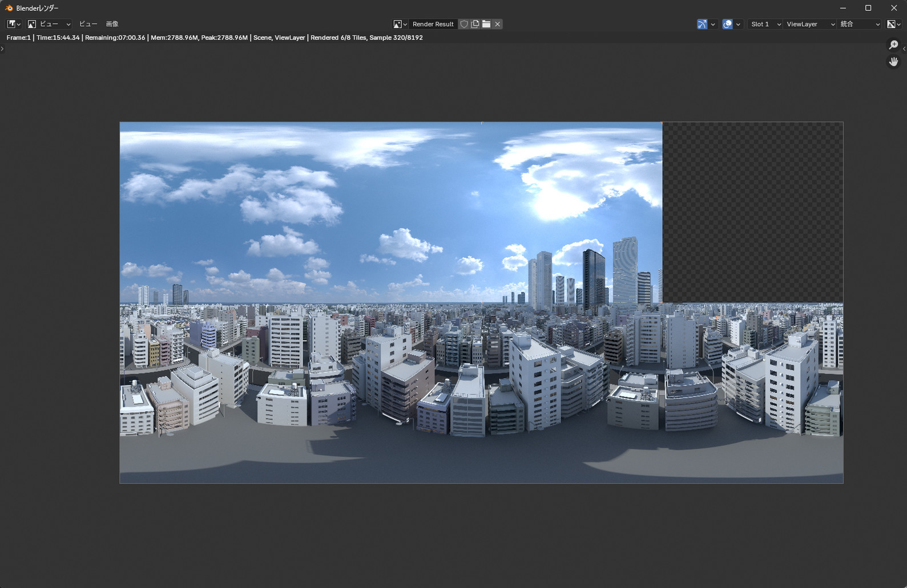Click the new image copy icon
Screen dimensions: 907x588
click(x=475, y=24)
